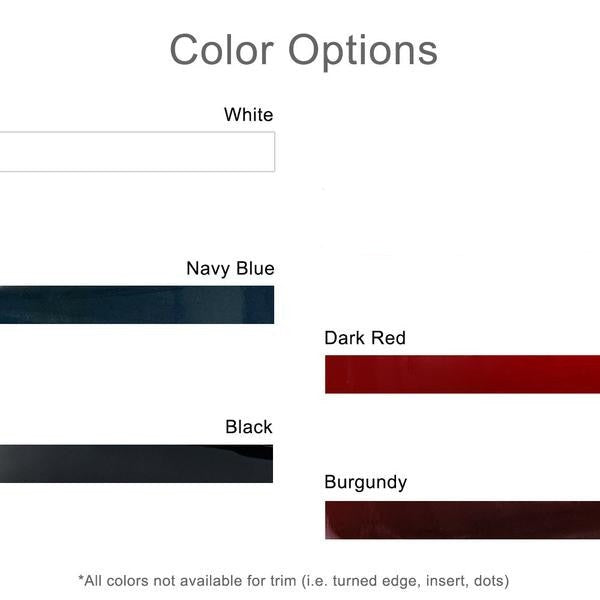Screen dimensions: 600x600
Task: Click the Dark Red label text
Action: [x=365, y=338]
